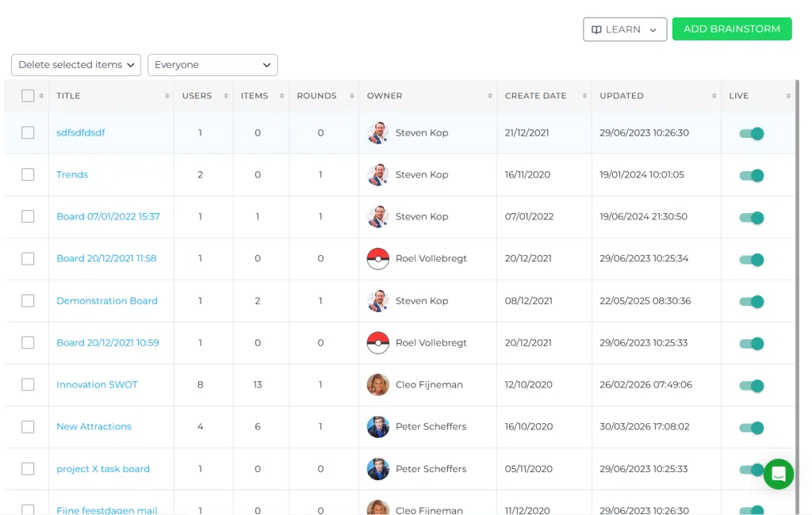812x515 pixels.
Task: Open the chat support widget
Action: pos(778,474)
